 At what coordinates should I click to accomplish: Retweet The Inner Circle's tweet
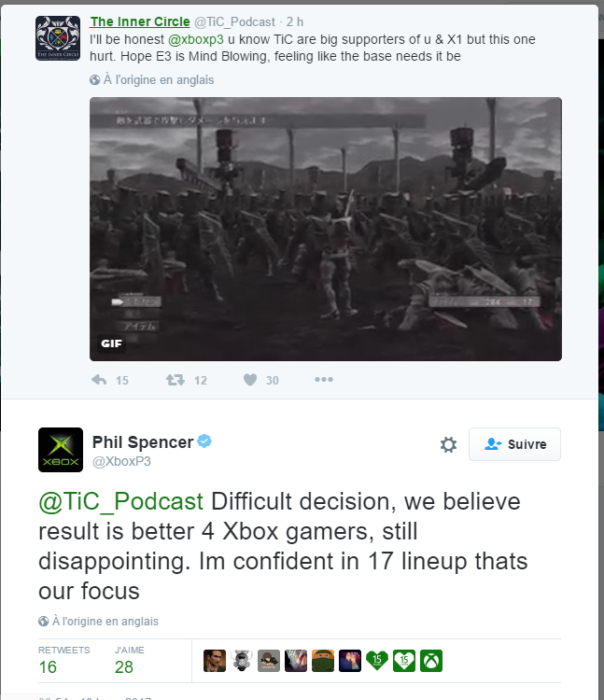[x=175, y=380]
